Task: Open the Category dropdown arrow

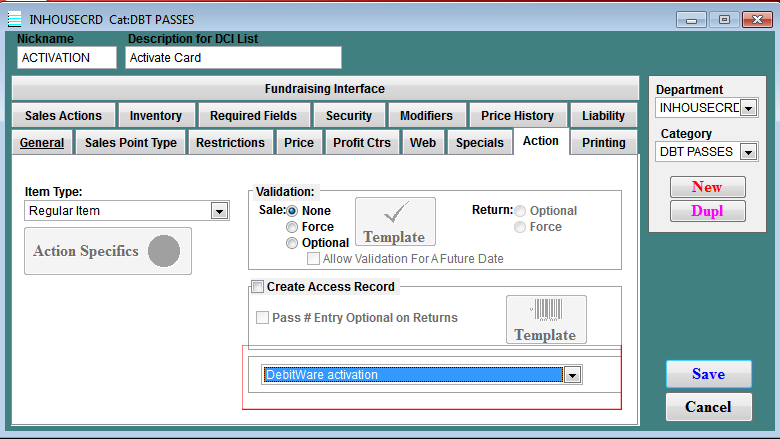Action: coord(748,152)
